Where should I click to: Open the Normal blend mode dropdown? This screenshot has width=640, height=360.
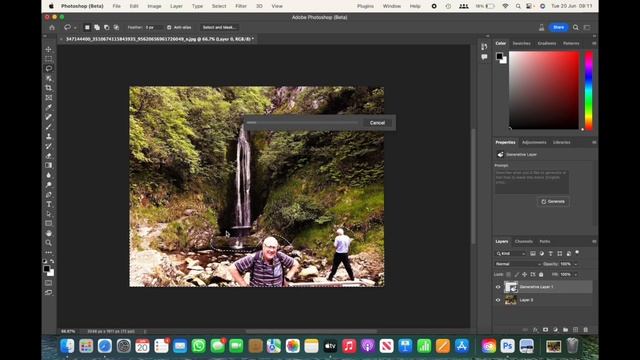[517, 264]
